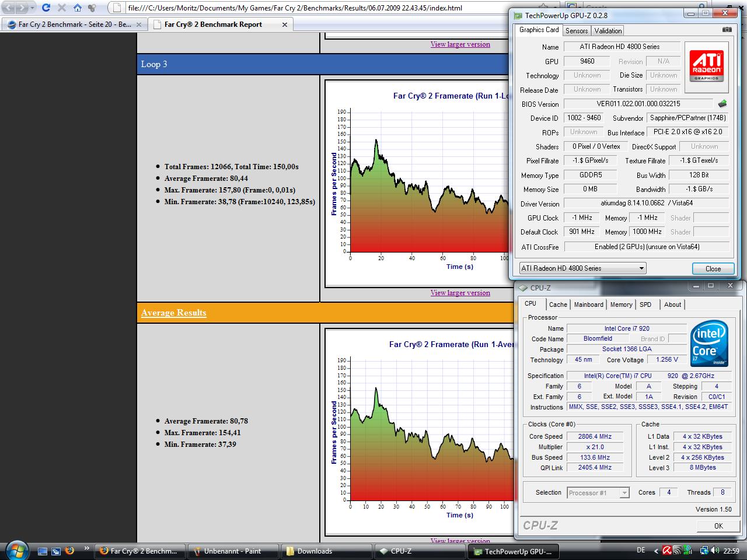The width and height of the screenshot is (747, 560).
Task: Activate CPU-Z taskbar button
Action: point(420,551)
